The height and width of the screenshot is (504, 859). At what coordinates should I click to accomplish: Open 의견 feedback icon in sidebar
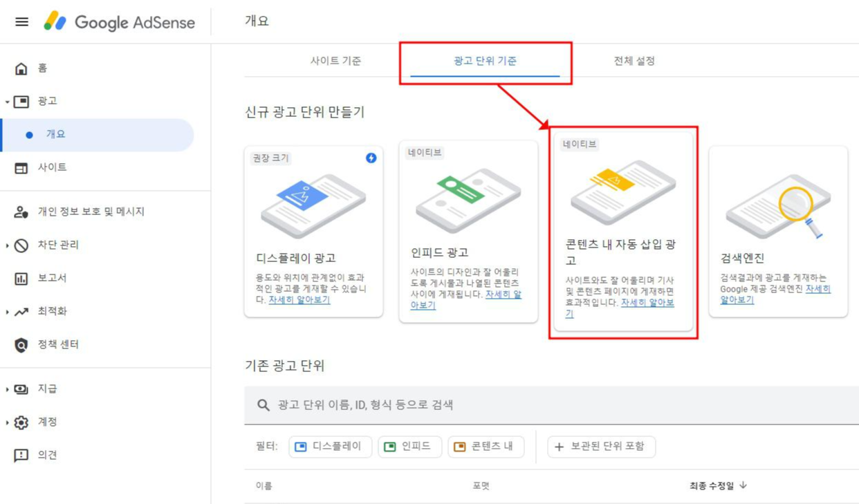pyautogui.click(x=22, y=455)
